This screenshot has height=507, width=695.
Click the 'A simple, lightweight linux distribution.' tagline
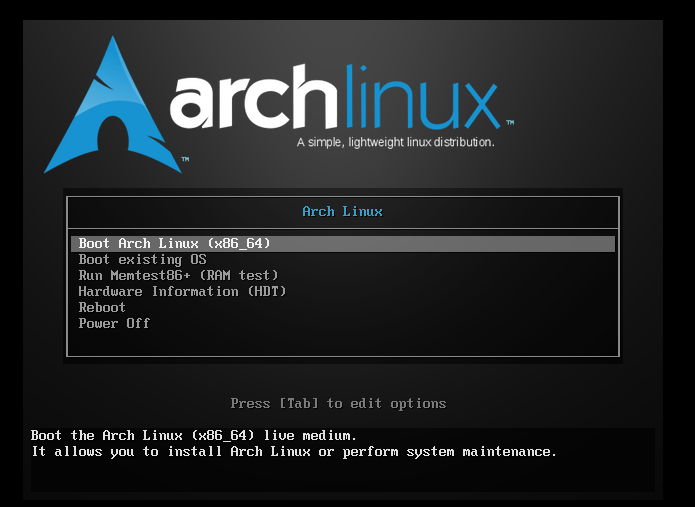(x=395, y=143)
